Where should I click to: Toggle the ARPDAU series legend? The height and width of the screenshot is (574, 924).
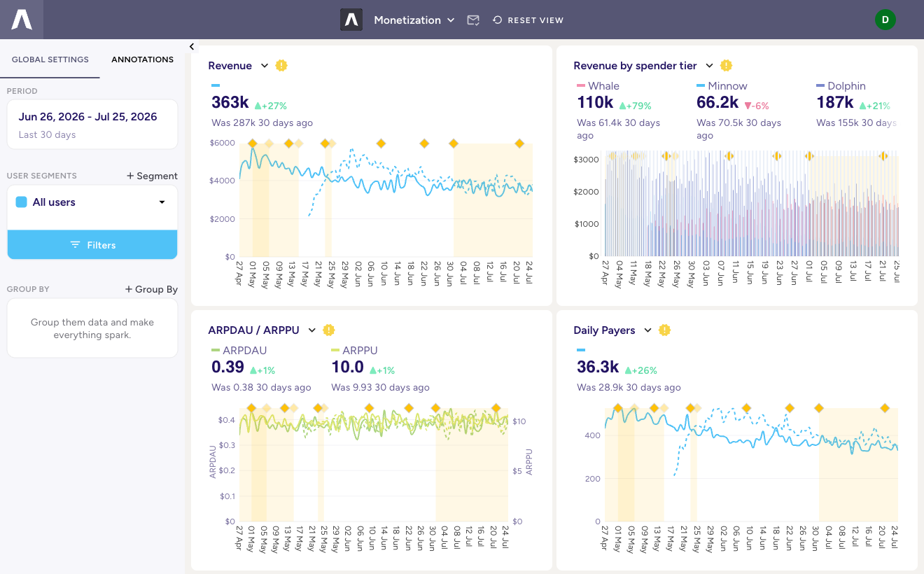239,350
